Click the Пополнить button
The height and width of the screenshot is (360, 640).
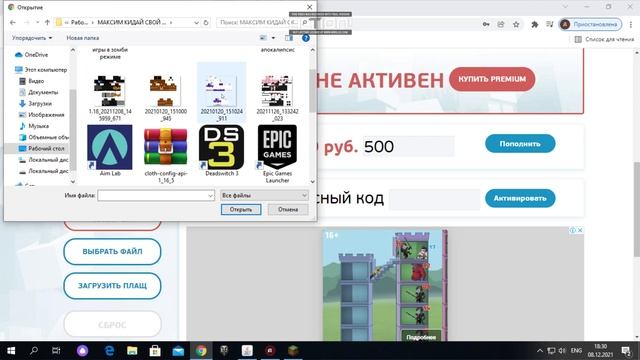pos(520,144)
